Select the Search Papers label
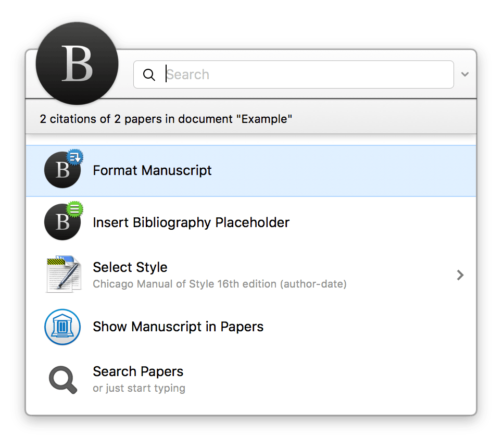Image resolution: width=503 pixels, height=448 pixels. (138, 371)
